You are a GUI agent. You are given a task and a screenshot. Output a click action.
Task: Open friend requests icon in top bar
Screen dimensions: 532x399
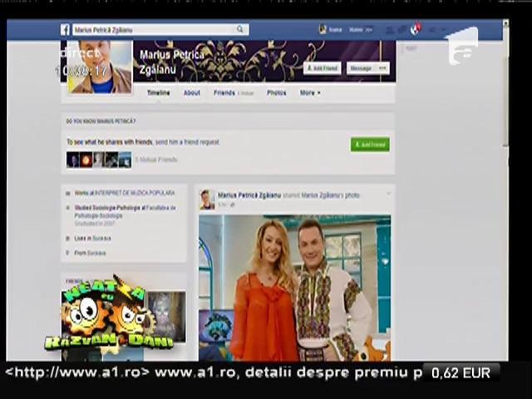click(390, 30)
